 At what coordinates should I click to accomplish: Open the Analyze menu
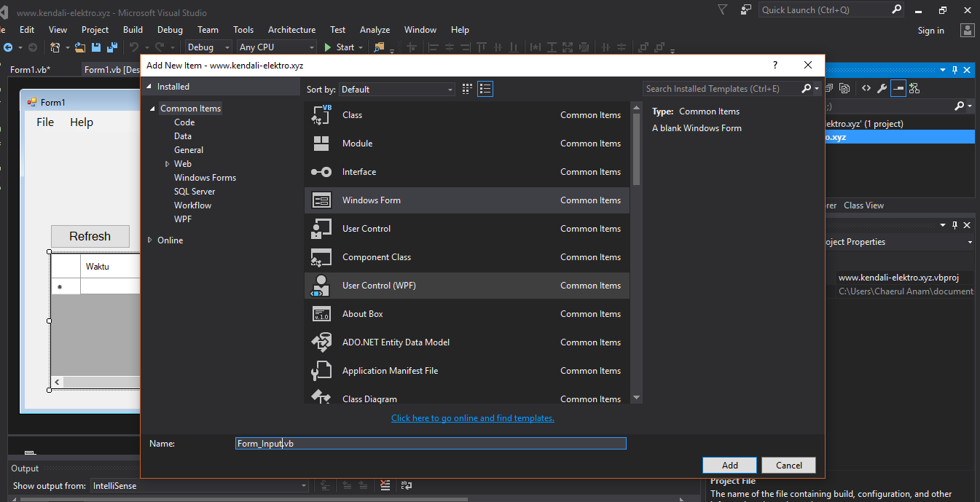point(375,30)
